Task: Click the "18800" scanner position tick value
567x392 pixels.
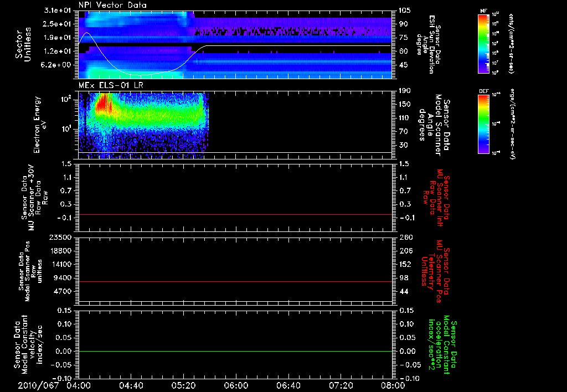Action: tap(60, 251)
